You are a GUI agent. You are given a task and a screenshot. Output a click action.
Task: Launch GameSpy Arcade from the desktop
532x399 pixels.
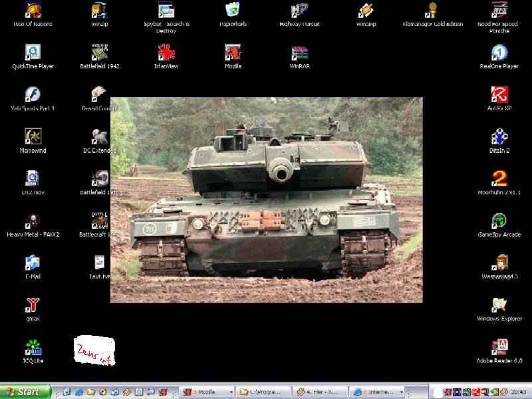499,221
